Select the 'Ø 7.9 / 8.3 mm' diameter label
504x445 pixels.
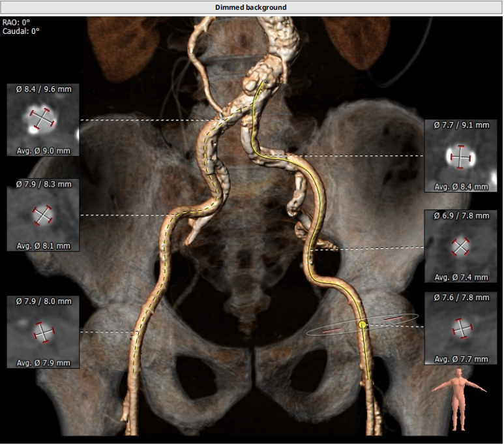click(42, 185)
